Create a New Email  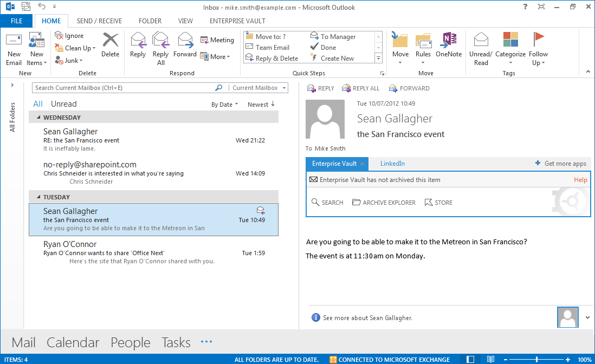[x=14, y=49]
